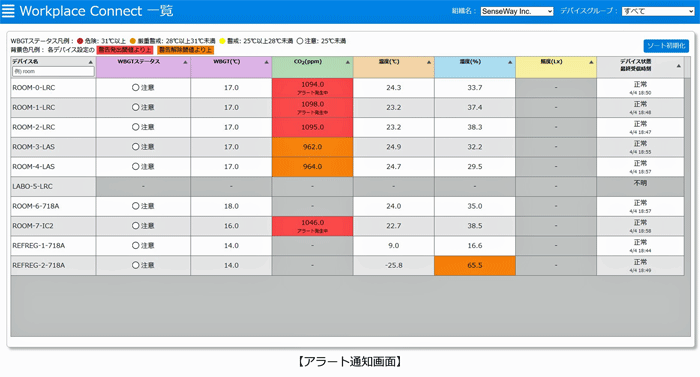Sort the CO2(ppm) column arrow
This screenshot has width=700, height=377.
click(x=348, y=63)
